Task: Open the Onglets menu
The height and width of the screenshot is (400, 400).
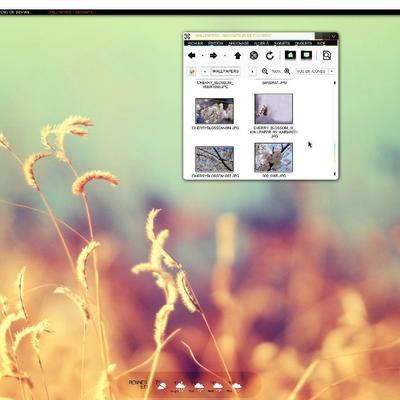Action: [303, 43]
